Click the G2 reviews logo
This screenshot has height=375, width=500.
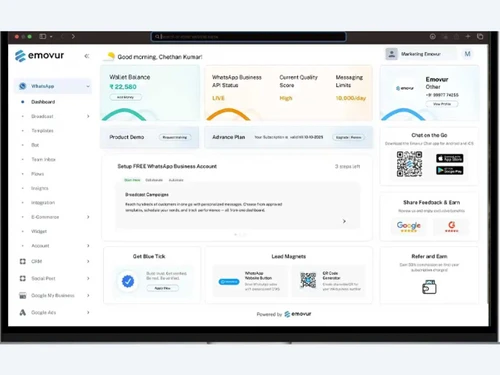[x=452, y=227]
